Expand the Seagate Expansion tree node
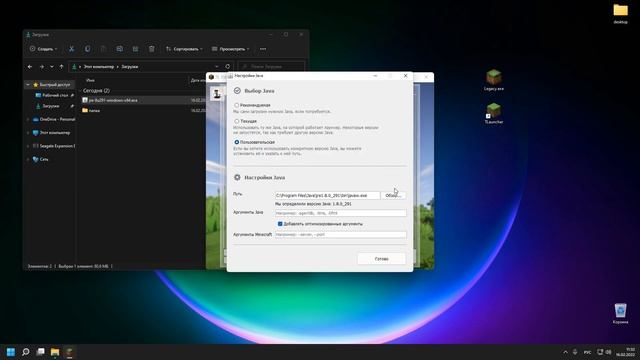Viewport: 640px width, 360px height. pos(28,146)
